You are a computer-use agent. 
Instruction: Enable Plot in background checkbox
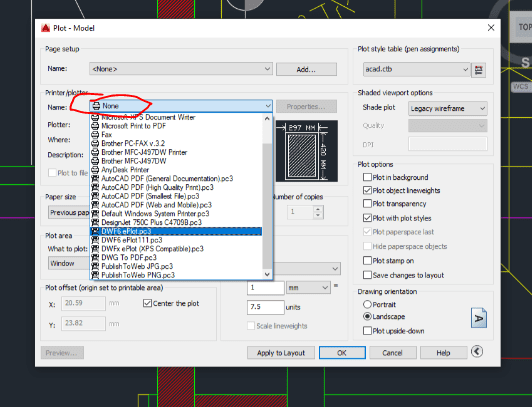pos(367,177)
